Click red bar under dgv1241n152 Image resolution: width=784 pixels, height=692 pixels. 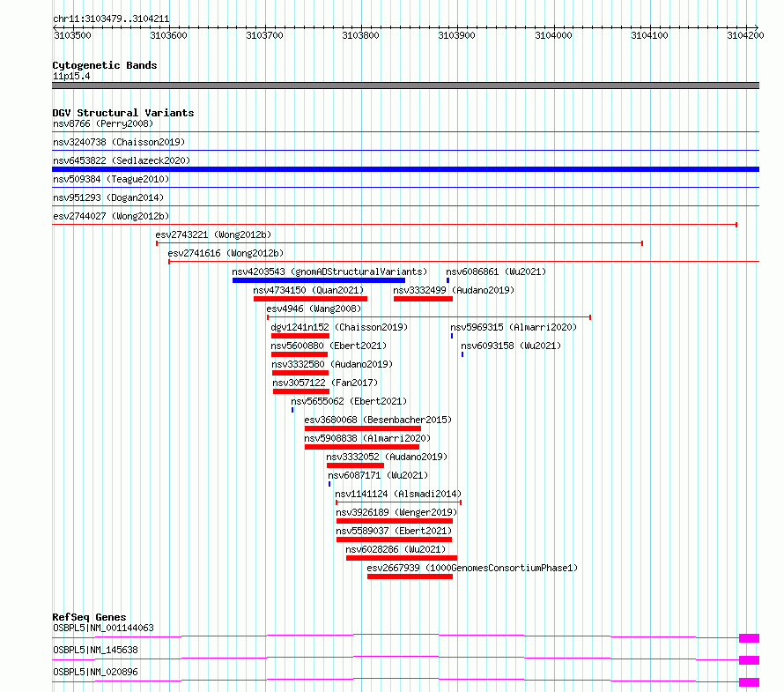coord(300,336)
